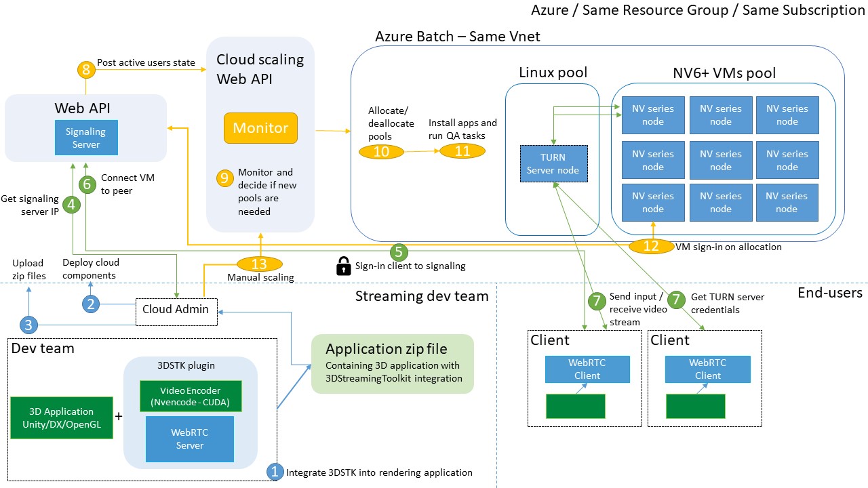
Task: Click the Cloud Admin box
Action: [x=176, y=310]
